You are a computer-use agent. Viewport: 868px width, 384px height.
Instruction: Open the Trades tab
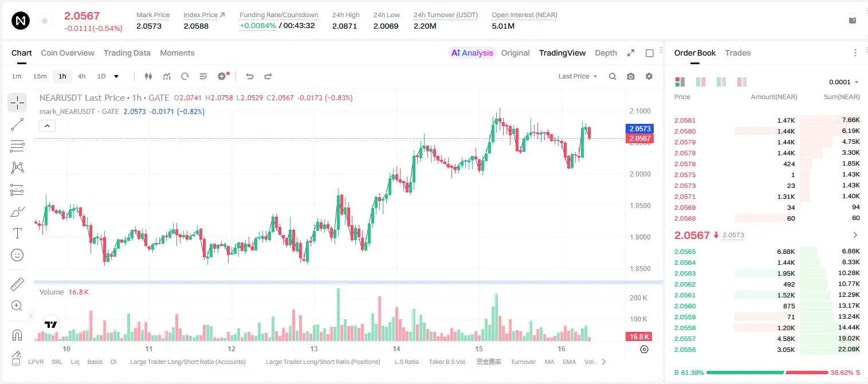coord(738,53)
